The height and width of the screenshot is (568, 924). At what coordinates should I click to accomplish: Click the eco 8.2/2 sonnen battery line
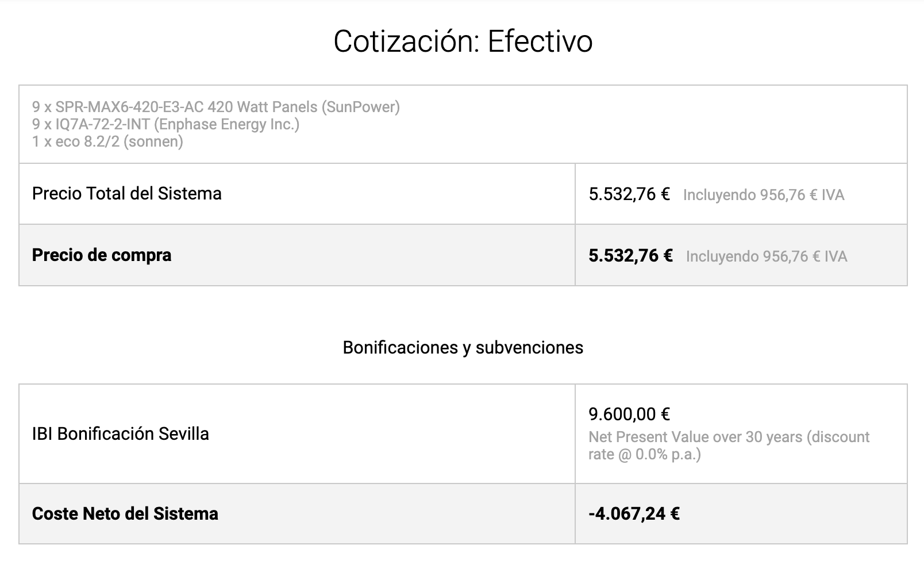coord(107,141)
